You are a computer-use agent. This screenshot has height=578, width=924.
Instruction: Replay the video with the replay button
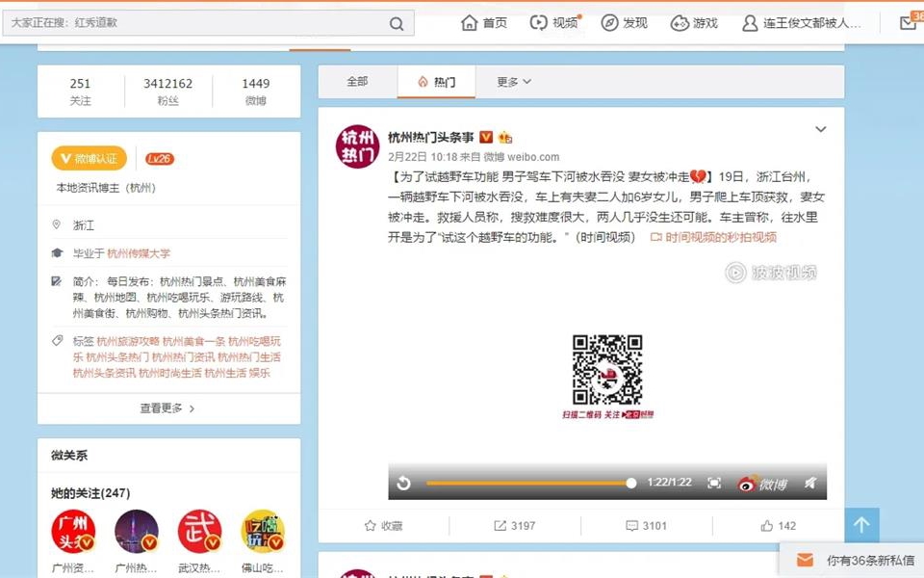tap(404, 483)
